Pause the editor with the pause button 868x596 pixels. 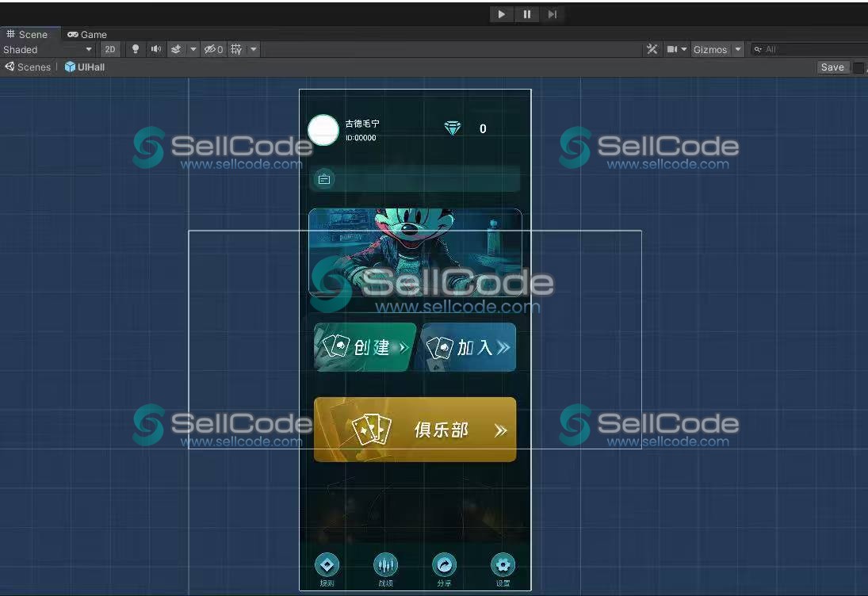coord(527,14)
